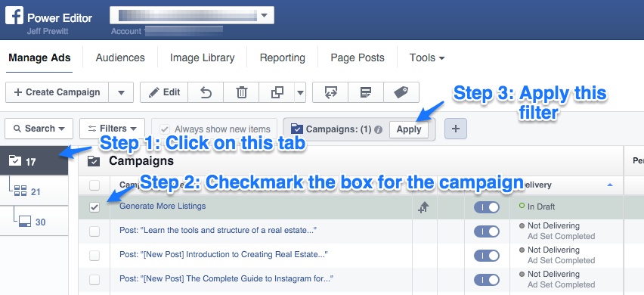Click the Facebook logo icon
This screenshot has width=644, height=295.
14,16
